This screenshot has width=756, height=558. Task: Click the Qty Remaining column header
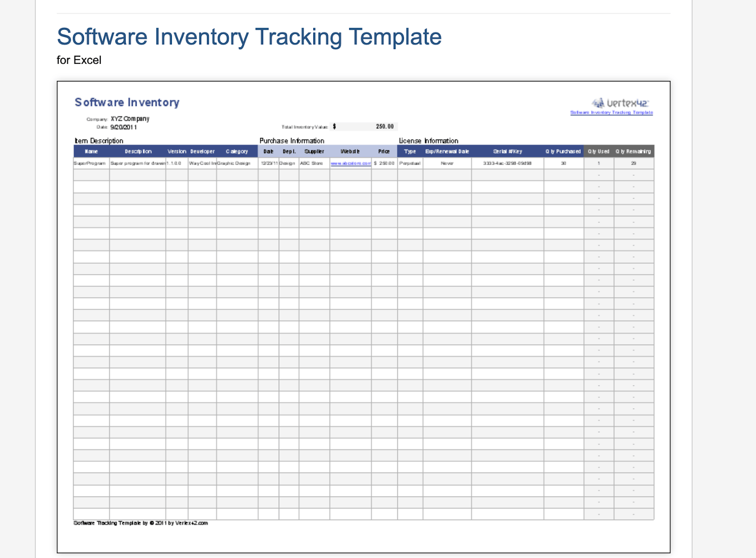point(634,151)
